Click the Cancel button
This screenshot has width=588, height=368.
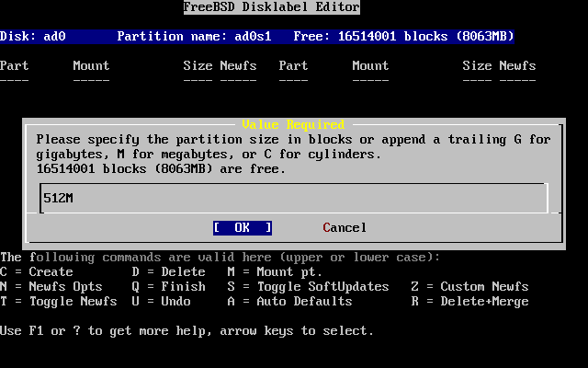tap(345, 227)
